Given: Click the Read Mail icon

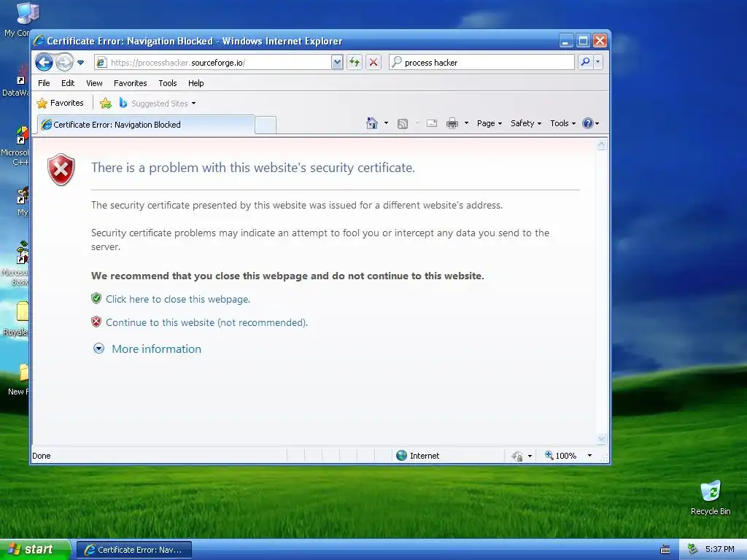Looking at the screenshot, I should point(432,123).
